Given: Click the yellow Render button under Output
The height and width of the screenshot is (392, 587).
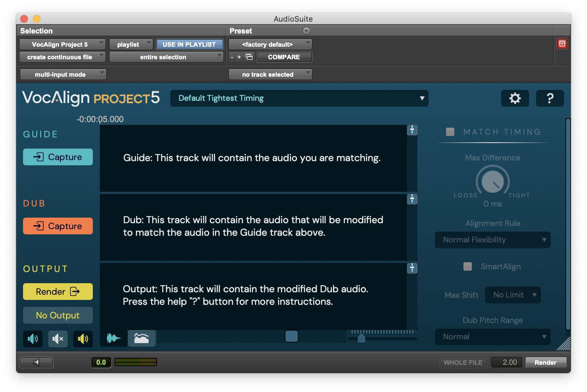Looking at the screenshot, I should (58, 292).
